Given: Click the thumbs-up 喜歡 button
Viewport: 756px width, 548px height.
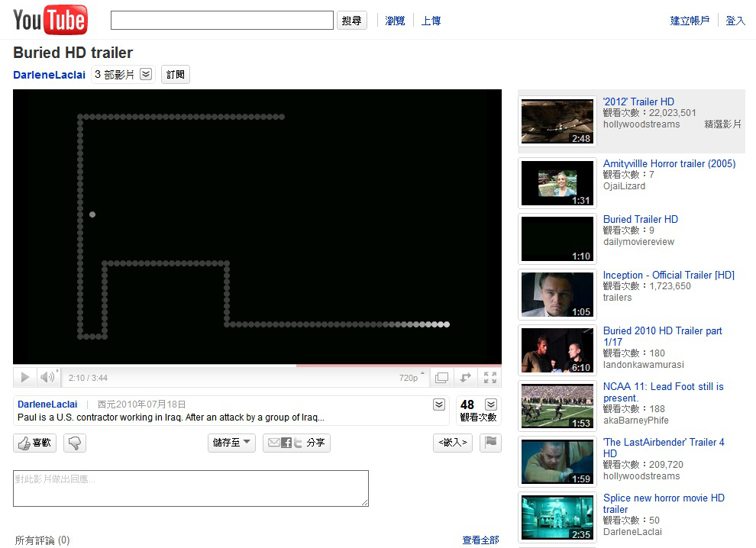Looking at the screenshot, I should click(x=34, y=443).
